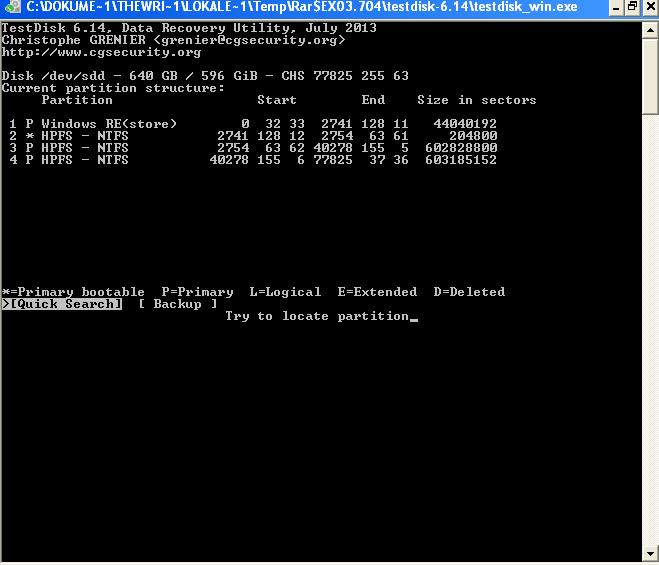The height and width of the screenshot is (565, 659).
Task: Minimize the testdisk_win.exe window
Action: [x=616, y=7]
